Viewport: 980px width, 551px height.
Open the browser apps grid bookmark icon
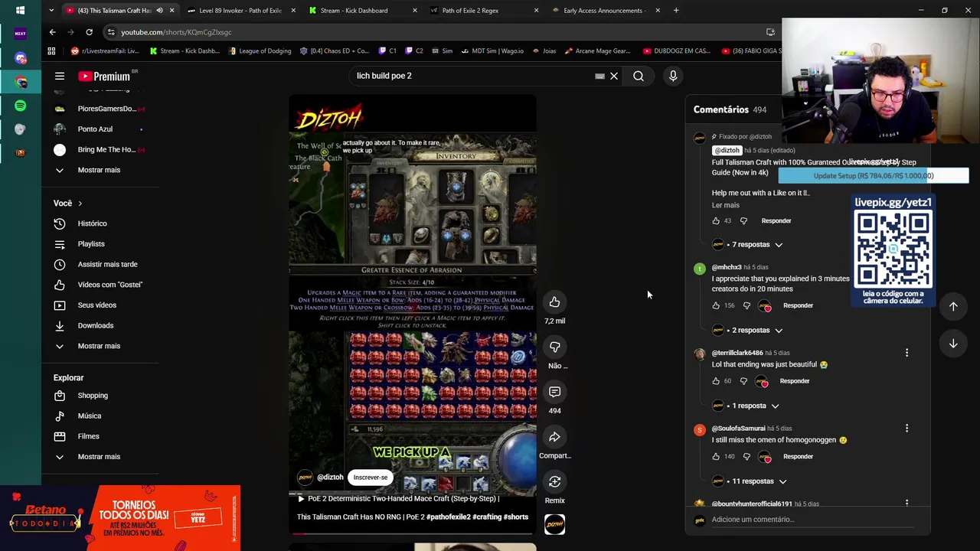pyautogui.click(x=51, y=51)
